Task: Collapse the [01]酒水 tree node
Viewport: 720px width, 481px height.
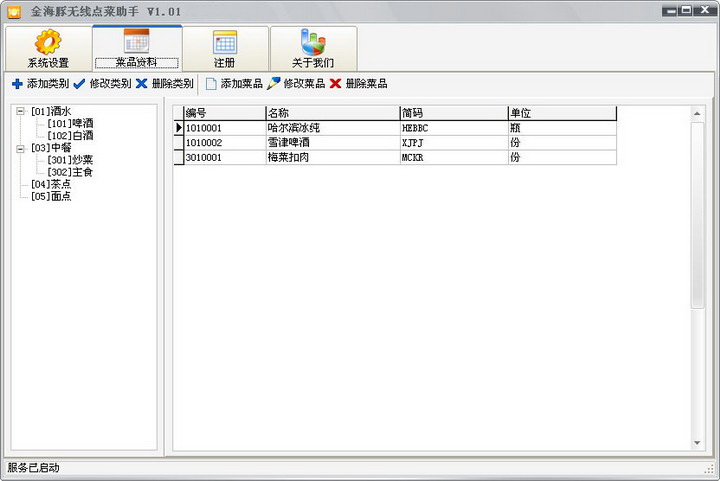Action: click(x=20, y=111)
